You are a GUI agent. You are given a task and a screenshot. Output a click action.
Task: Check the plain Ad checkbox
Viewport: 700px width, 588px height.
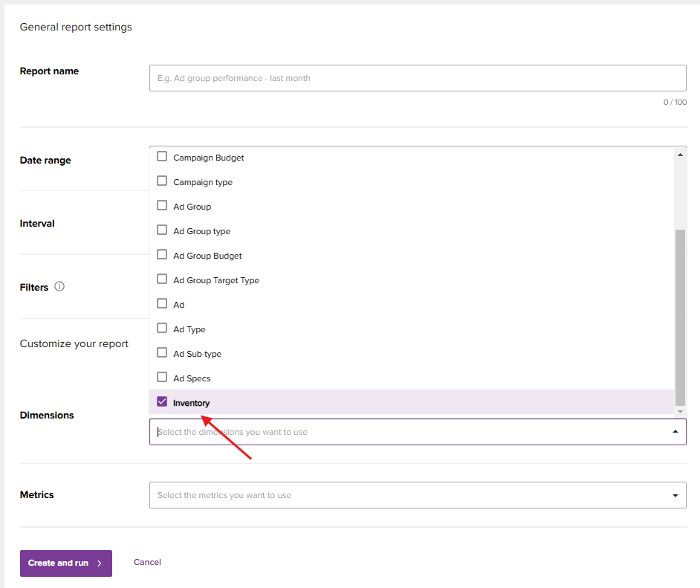(162, 303)
